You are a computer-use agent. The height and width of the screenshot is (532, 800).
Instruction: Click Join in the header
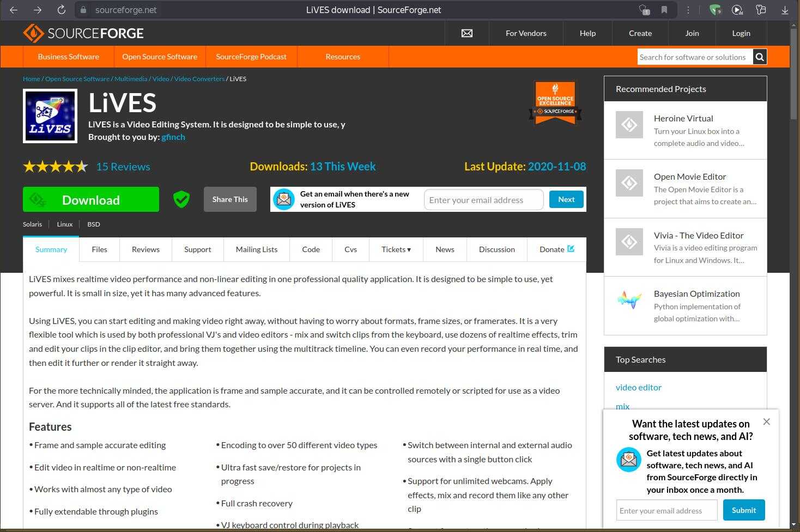point(692,33)
